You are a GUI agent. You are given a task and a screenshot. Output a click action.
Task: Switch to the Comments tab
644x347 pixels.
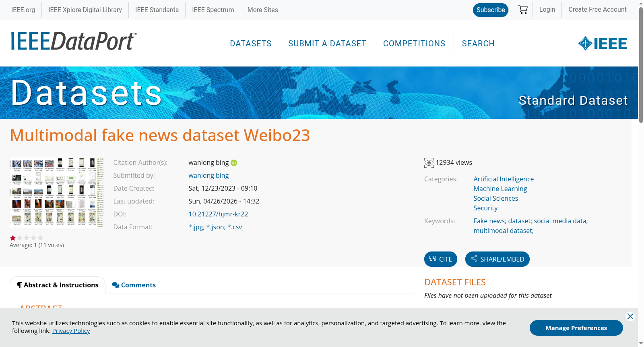tap(134, 285)
